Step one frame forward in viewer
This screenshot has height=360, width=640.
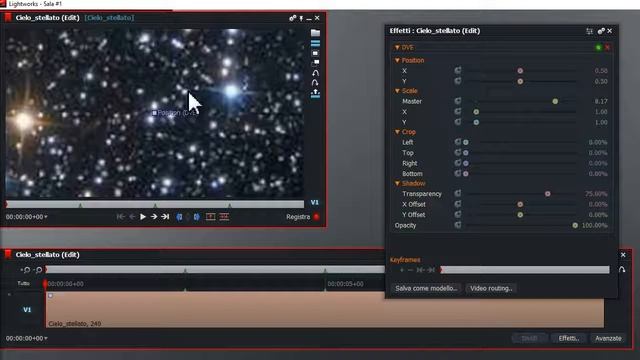(x=154, y=217)
